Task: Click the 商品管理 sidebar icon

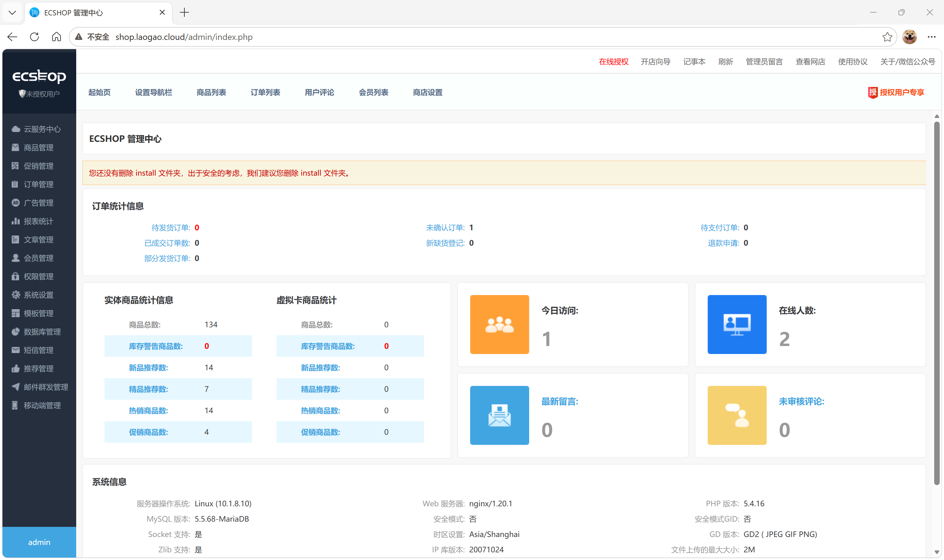Action: 15,148
